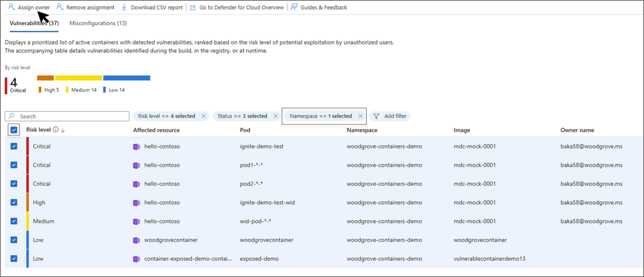
Task: Click the container icon beside woodgrovecontainer resource
Action: (x=137, y=240)
